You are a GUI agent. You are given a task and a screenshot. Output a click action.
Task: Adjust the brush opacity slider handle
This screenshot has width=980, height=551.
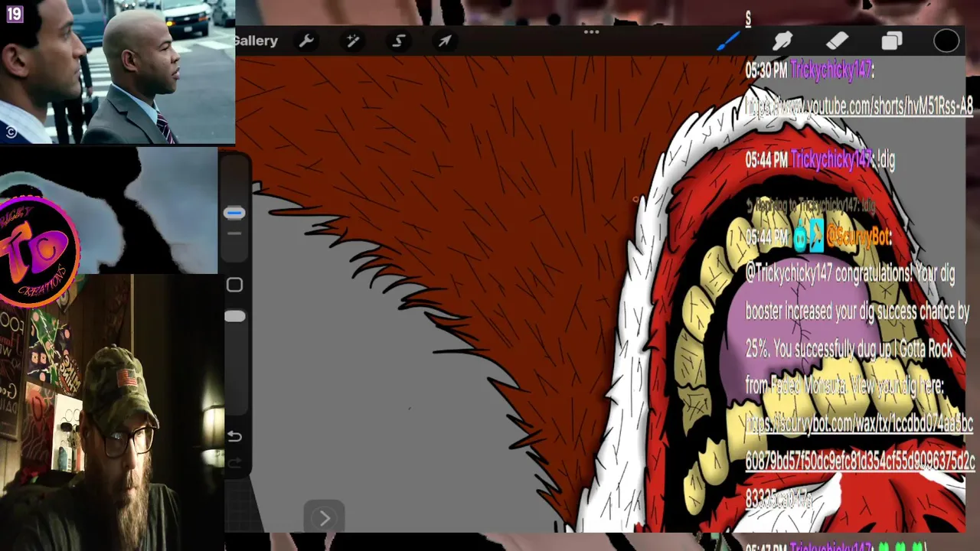tap(234, 316)
